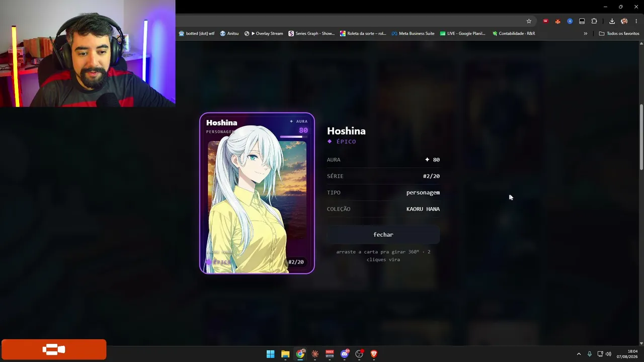Show hidden system tray icons
This screenshot has width=644, height=362.
pos(579,354)
